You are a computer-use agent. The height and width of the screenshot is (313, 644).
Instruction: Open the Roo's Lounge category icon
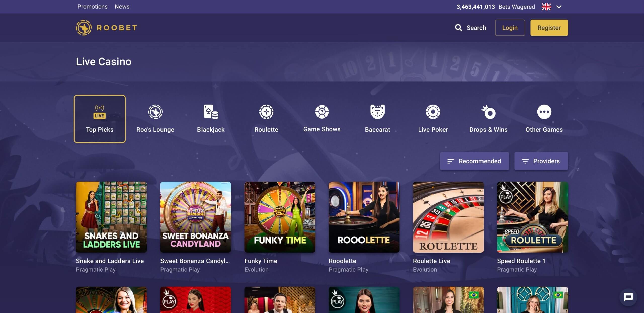coord(155,112)
